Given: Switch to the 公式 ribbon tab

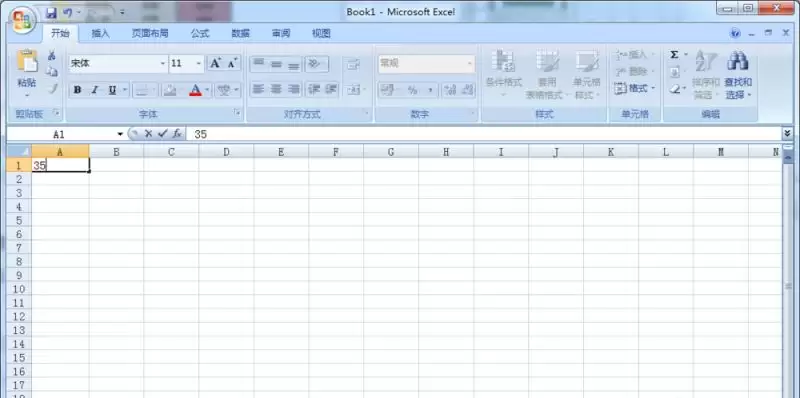Looking at the screenshot, I should pyautogui.click(x=200, y=34).
